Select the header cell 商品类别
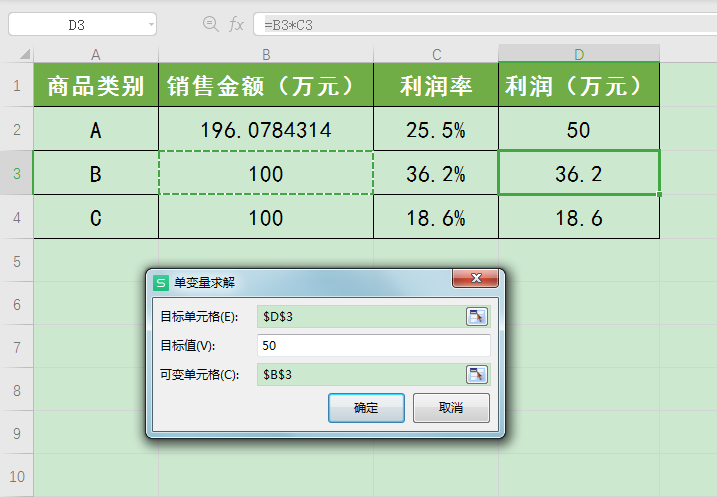This screenshot has height=497, width=717. 96,85
